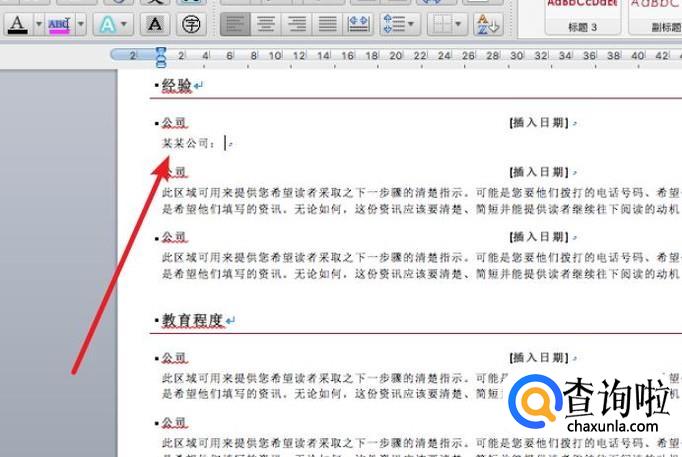Click the borders grid button
Image resolution: width=682 pixels, height=457 pixels.
440,23
